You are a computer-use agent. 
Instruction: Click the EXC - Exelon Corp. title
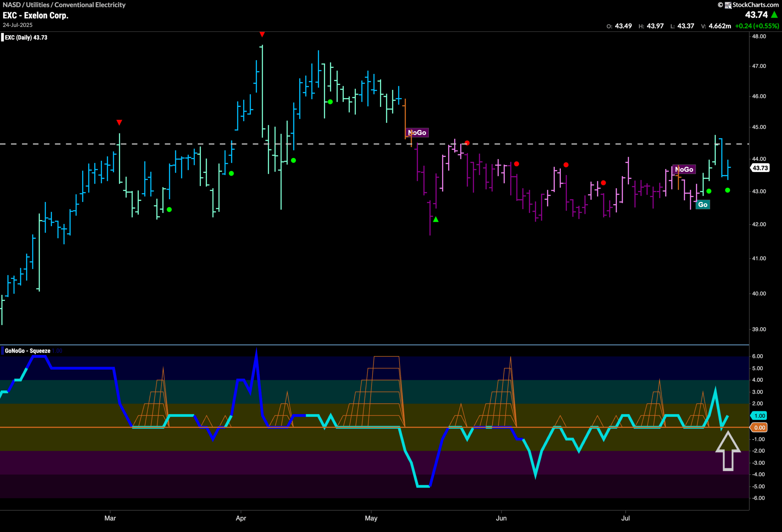click(x=35, y=16)
